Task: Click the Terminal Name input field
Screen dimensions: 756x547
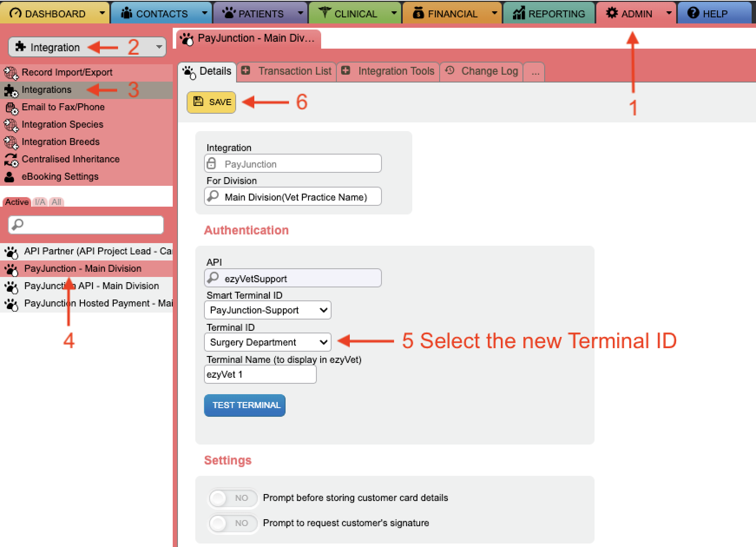Action: point(260,374)
